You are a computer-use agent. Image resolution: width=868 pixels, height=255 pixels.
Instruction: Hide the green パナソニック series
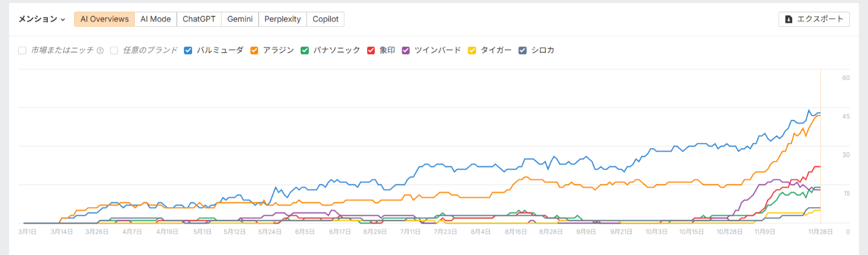click(305, 50)
